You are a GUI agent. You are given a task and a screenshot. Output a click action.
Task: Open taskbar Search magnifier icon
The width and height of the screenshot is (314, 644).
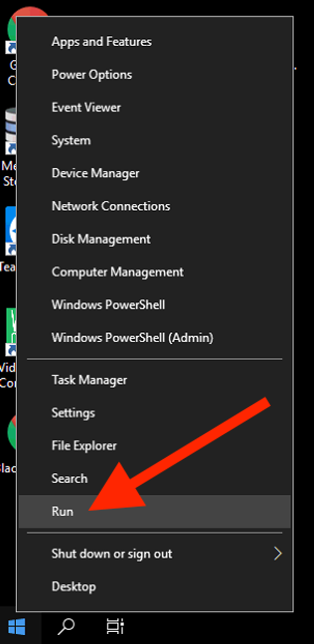[x=65, y=626]
